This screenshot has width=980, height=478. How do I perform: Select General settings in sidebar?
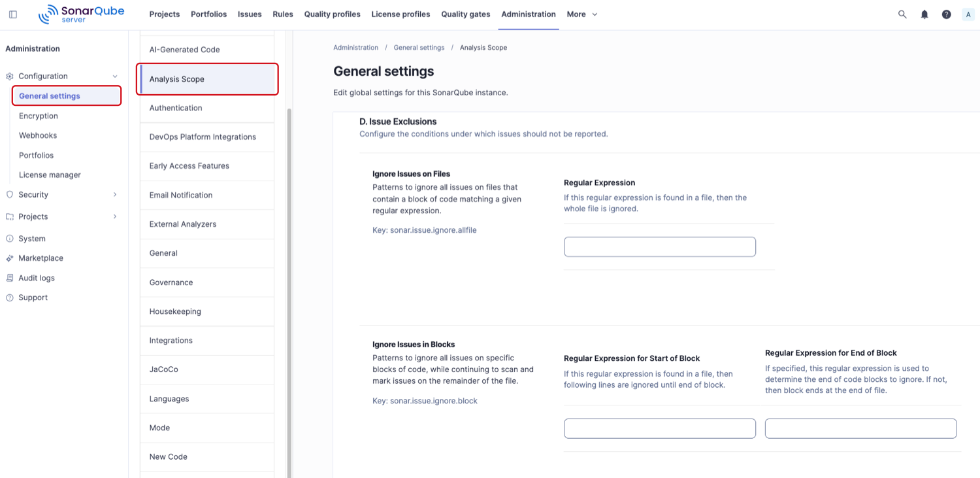pos(67,96)
